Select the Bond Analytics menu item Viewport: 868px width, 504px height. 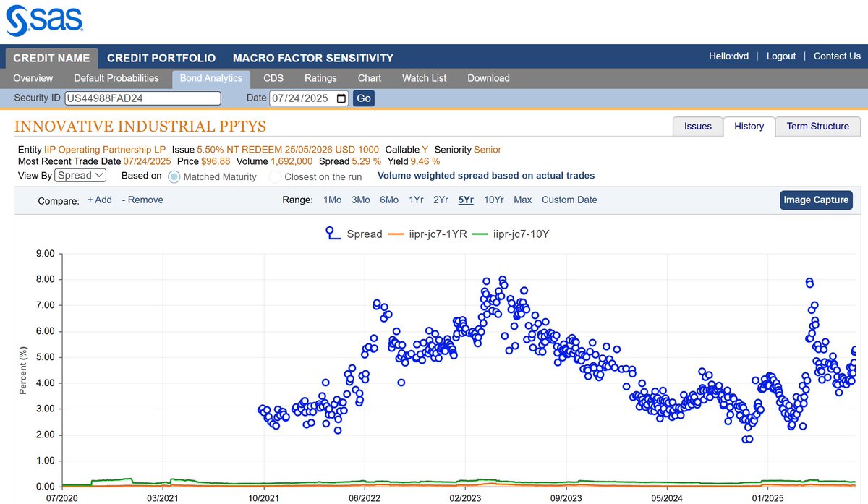(x=211, y=78)
